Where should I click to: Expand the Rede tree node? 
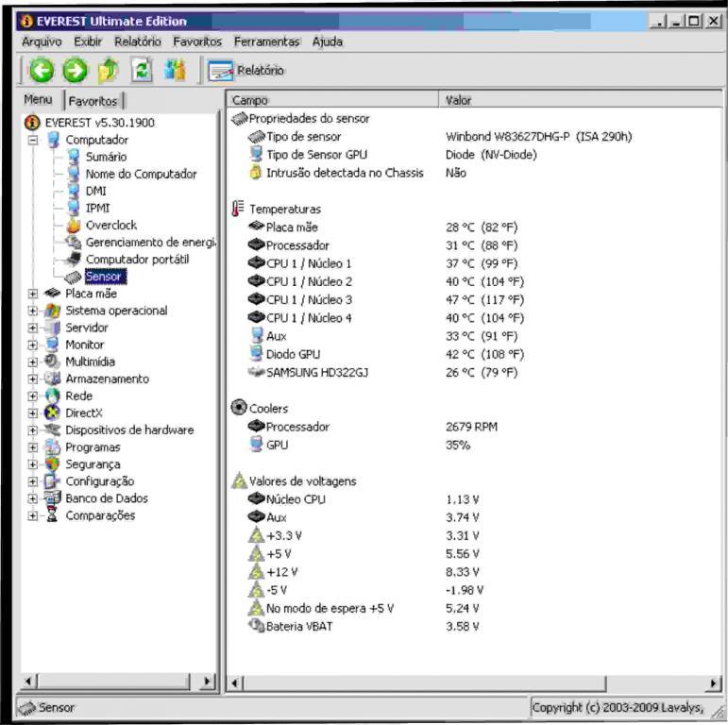(32, 396)
